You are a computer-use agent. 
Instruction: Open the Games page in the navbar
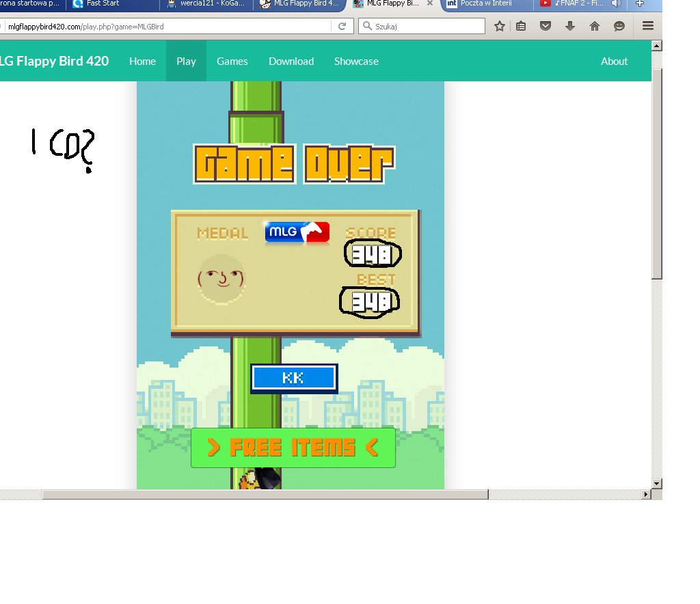232,61
